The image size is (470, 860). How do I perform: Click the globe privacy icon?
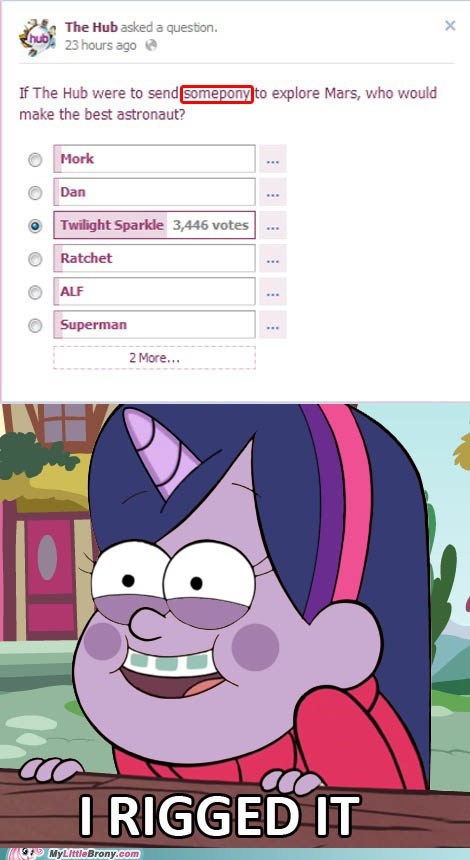(151, 46)
